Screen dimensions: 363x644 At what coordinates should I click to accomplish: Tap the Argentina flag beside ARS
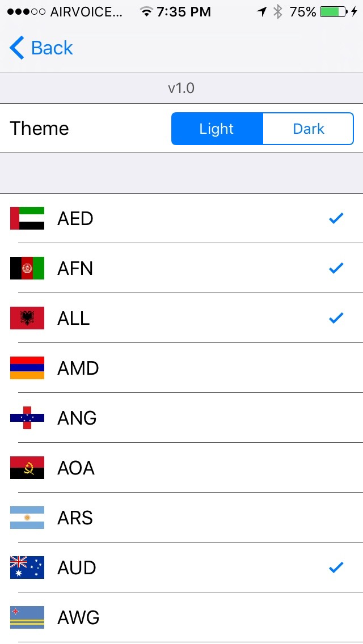coord(27,518)
